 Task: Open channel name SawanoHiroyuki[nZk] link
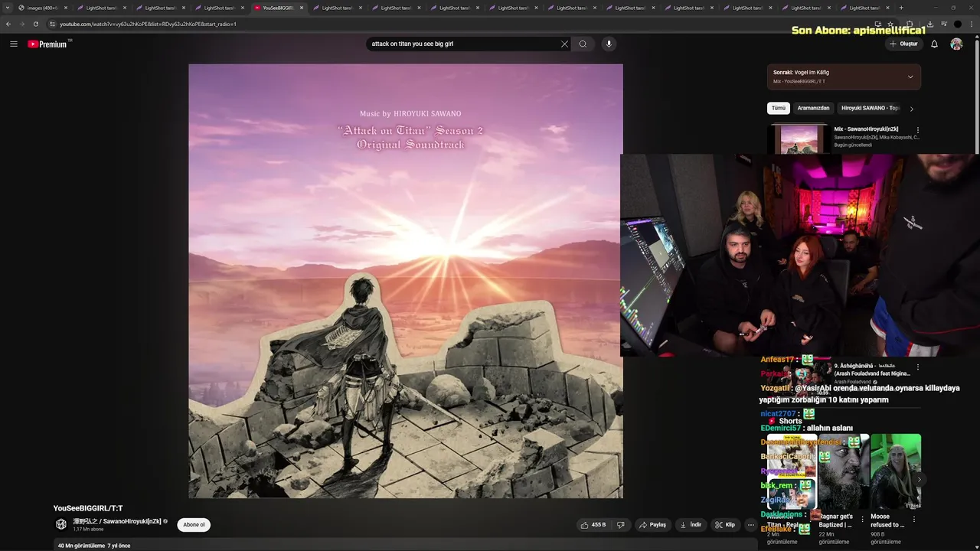pyautogui.click(x=117, y=521)
